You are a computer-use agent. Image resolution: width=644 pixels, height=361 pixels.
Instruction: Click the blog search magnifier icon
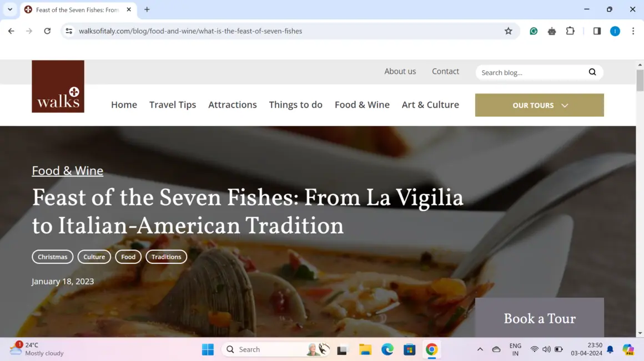(x=592, y=72)
